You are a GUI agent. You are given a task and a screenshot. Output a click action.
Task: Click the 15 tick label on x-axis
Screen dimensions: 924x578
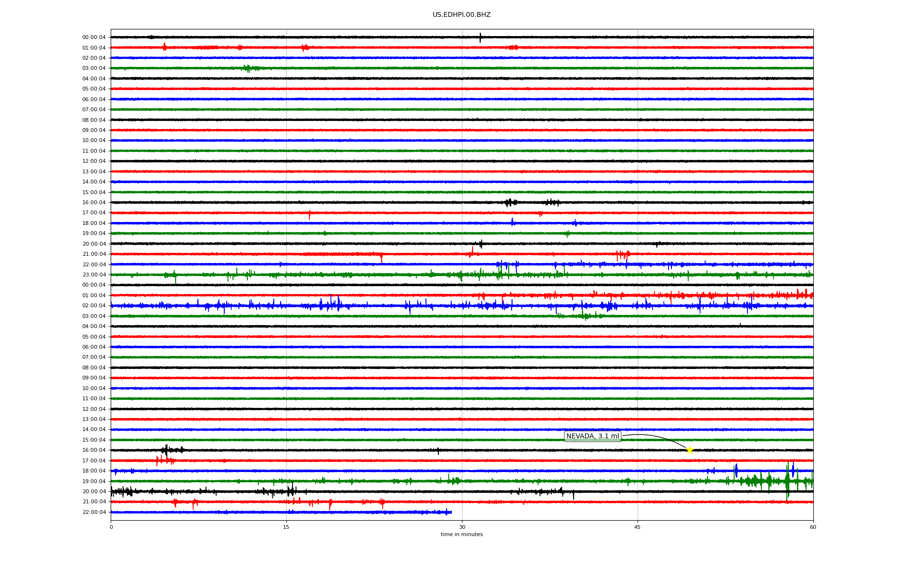pos(286,527)
